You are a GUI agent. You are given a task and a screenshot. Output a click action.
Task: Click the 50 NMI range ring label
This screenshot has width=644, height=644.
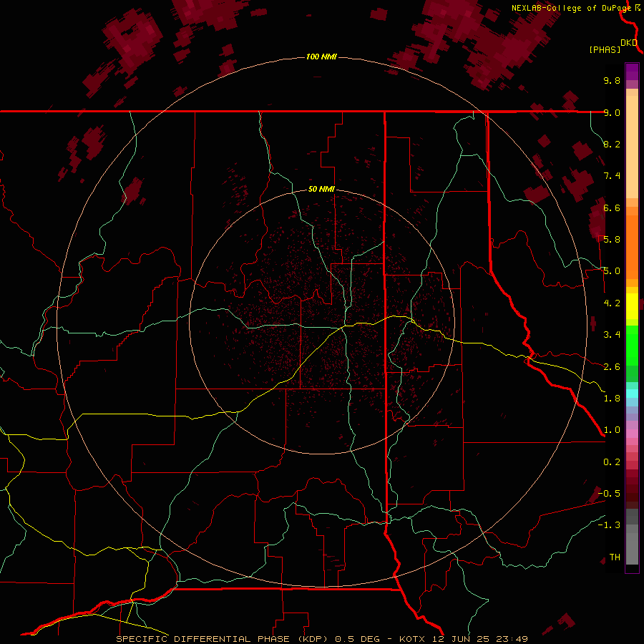(x=321, y=189)
